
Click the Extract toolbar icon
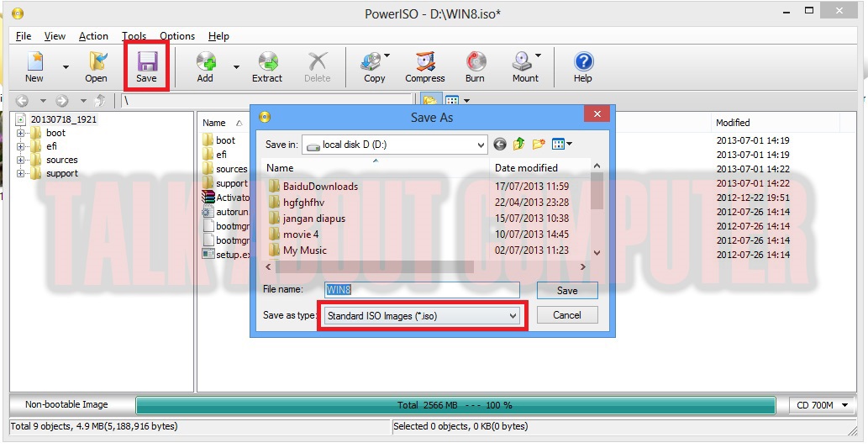click(267, 67)
